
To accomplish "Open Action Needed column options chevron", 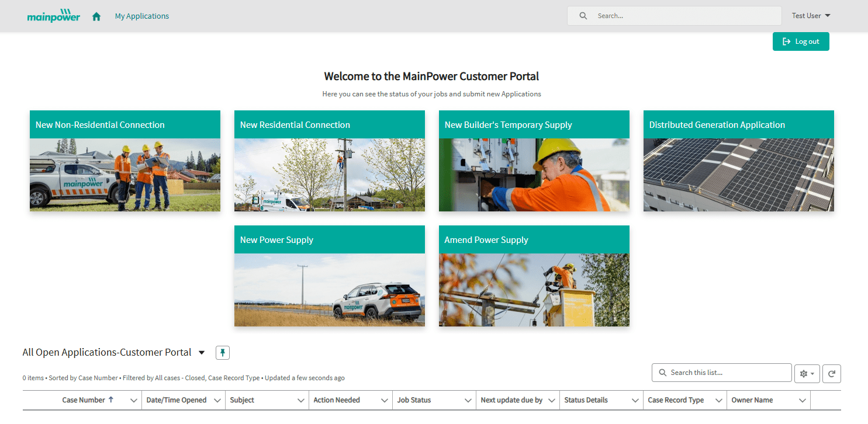I will [x=385, y=400].
